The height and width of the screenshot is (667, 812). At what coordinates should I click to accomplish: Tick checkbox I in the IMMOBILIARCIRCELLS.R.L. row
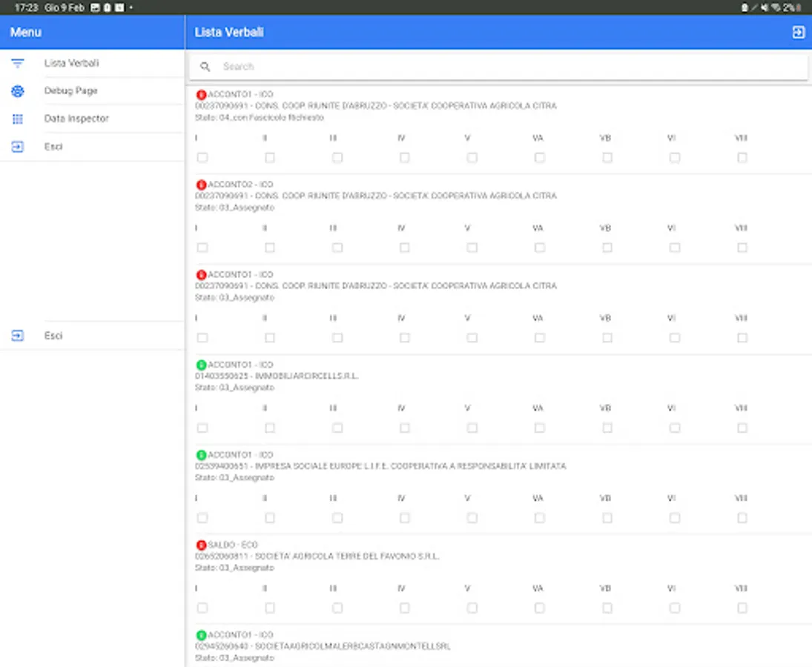coord(202,428)
